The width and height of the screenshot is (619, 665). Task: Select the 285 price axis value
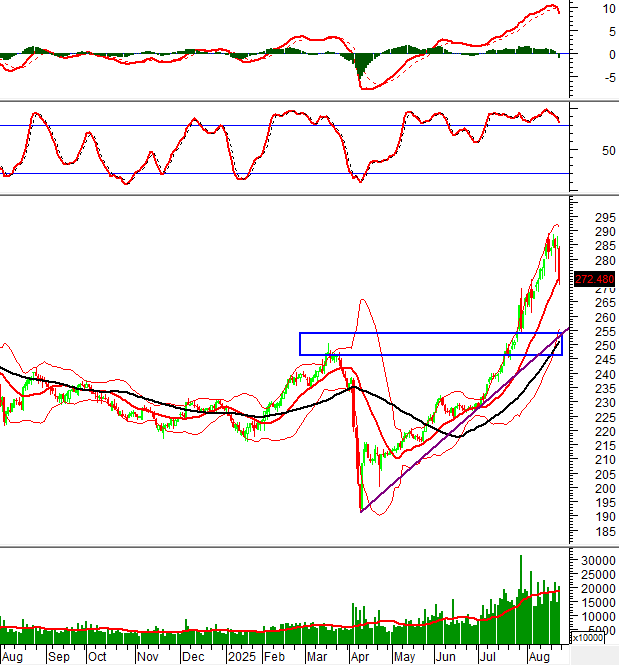[605, 246]
